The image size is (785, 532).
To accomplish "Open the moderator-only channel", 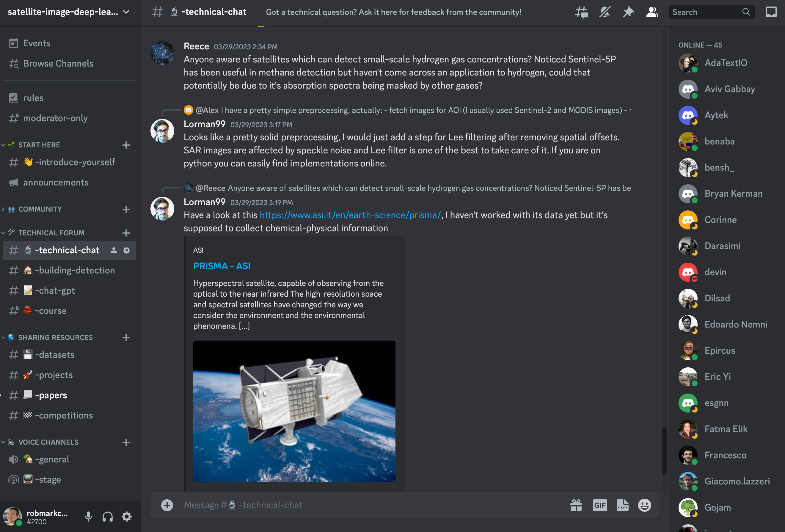I will (70, 118).
